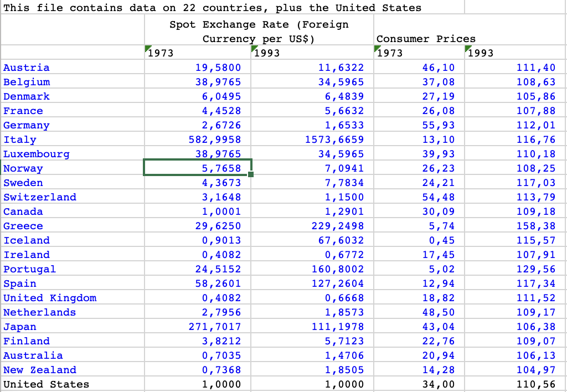Click the note indicator on the 1993 exchange rate header

tap(255, 49)
